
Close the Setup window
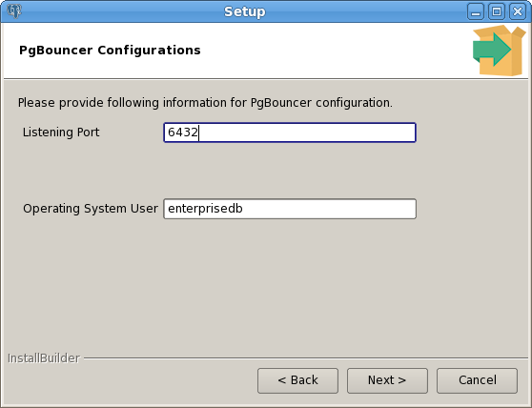coord(518,11)
